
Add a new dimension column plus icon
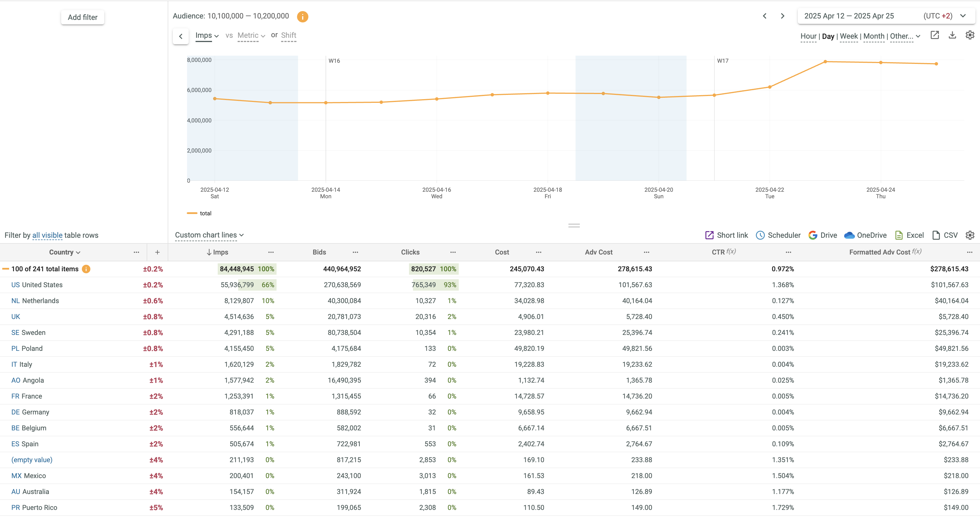(x=157, y=253)
